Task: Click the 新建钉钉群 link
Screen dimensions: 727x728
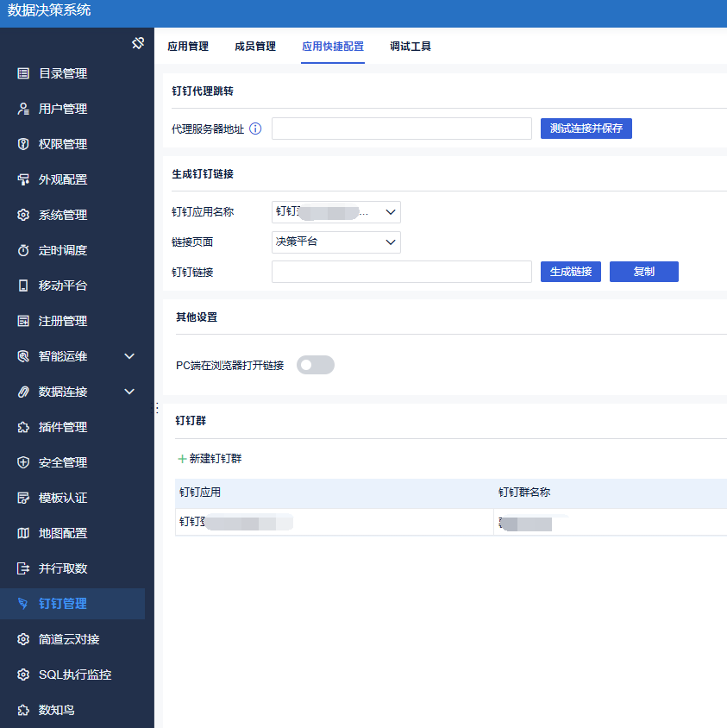Action: 216,459
